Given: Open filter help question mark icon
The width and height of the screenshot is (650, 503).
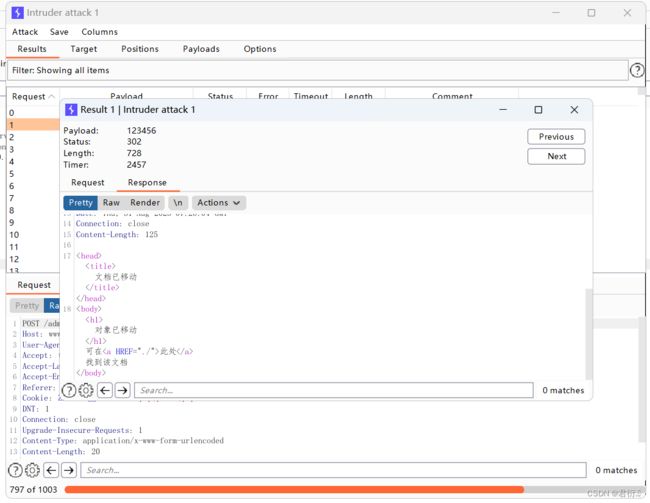Looking at the screenshot, I should tap(637, 70).
